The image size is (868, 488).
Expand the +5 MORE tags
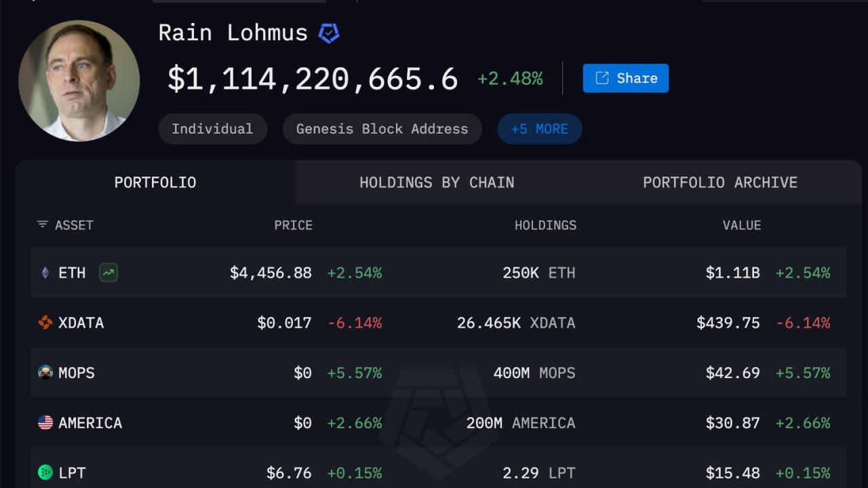click(x=540, y=129)
